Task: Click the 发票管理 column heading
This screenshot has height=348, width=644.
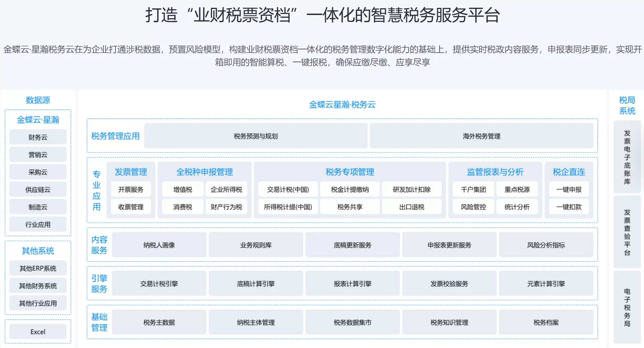Action: click(x=131, y=172)
